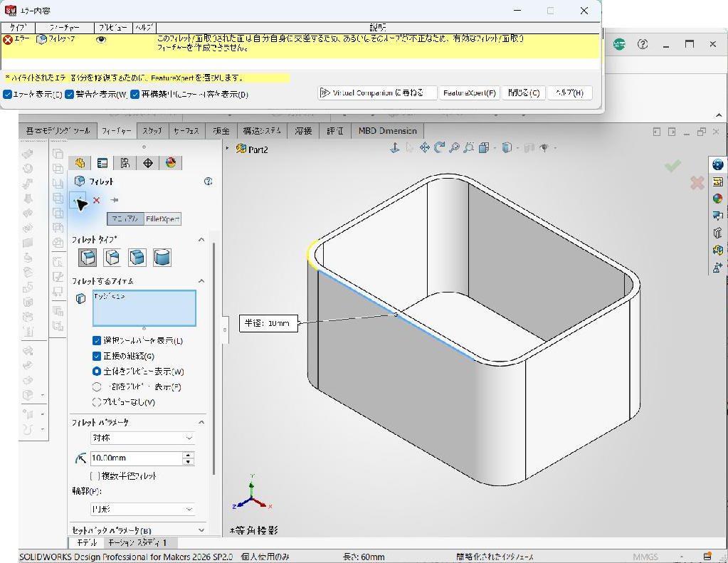Switch to the PropertyManager tab icon
The image size is (728, 563).
coord(102,163)
